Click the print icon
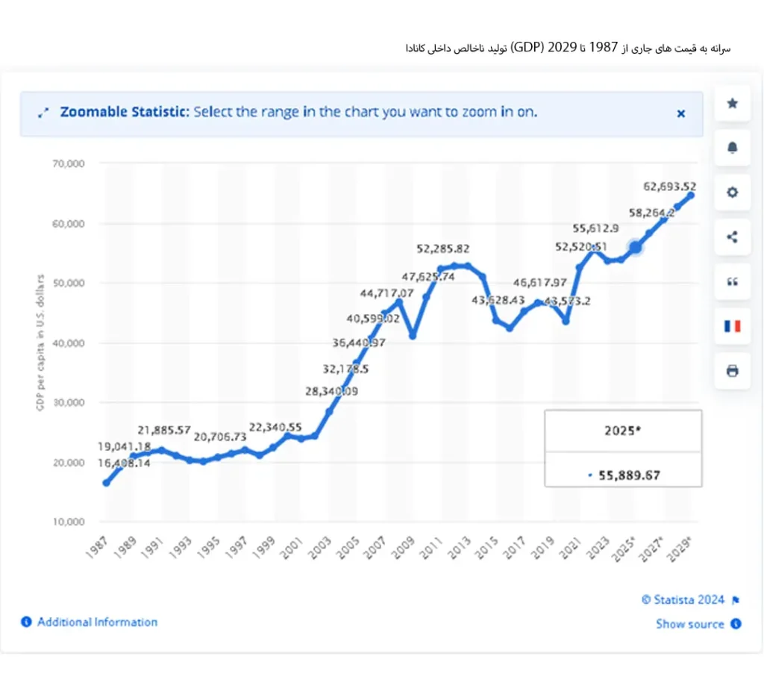 732,370
